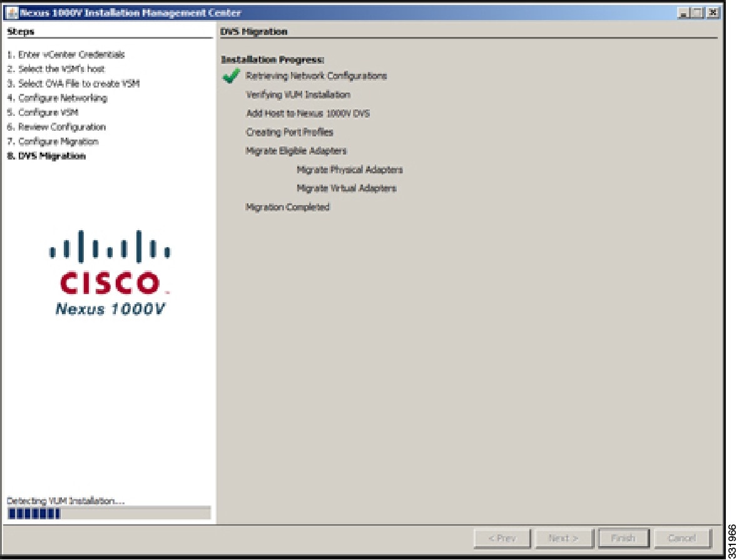Viewport: 739px width, 560px height.
Task: Click the Next button
Action: click(563, 538)
